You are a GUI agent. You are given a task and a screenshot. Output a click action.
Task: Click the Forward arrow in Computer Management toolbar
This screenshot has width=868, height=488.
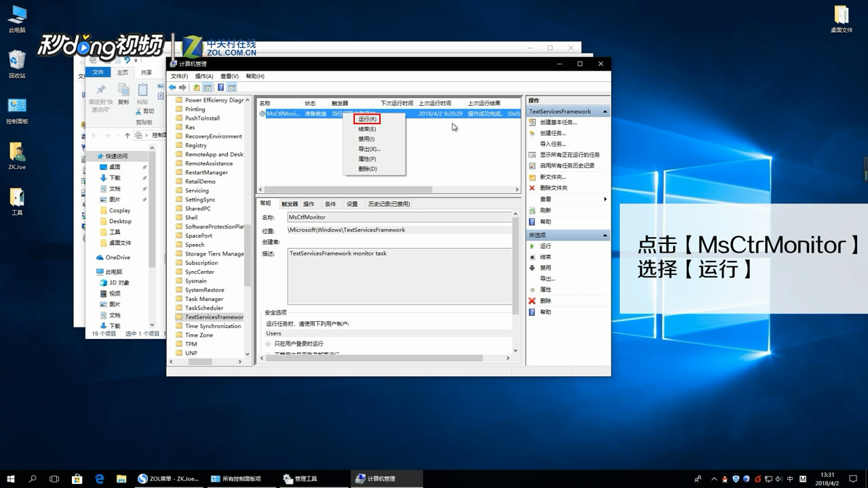coord(182,87)
